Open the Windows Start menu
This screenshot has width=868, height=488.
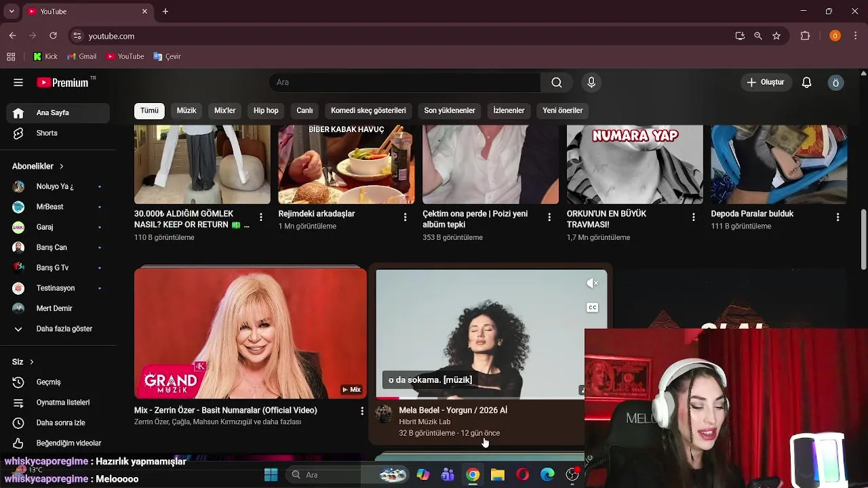pos(271,474)
